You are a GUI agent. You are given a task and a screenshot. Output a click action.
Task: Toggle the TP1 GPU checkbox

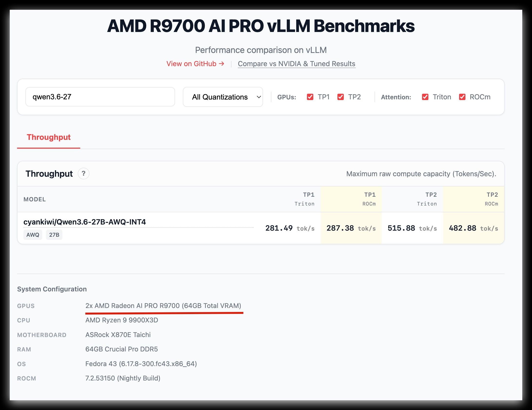(x=310, y=97)
